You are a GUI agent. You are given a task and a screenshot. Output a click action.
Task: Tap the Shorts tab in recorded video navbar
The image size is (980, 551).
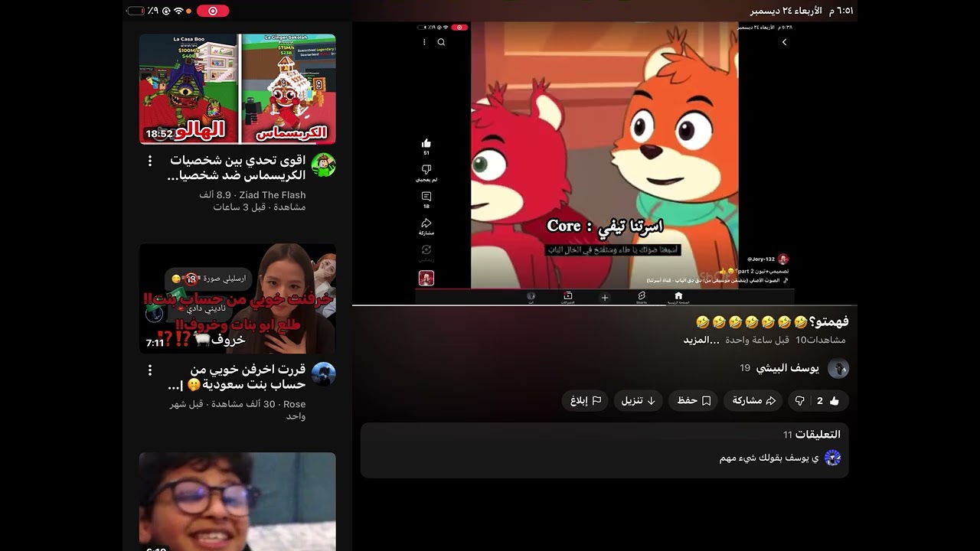pyautogui.click(x=642, y=298)
